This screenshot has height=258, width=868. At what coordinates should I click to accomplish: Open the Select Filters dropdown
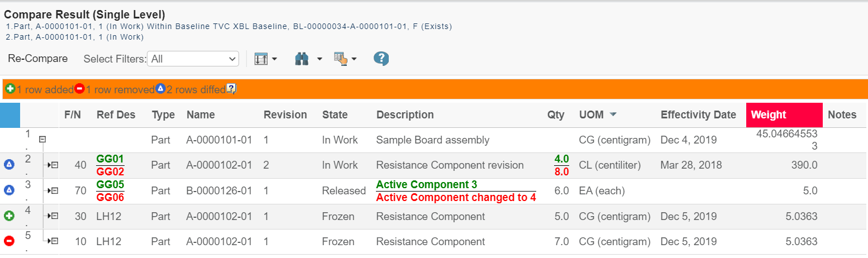(193, 59)
